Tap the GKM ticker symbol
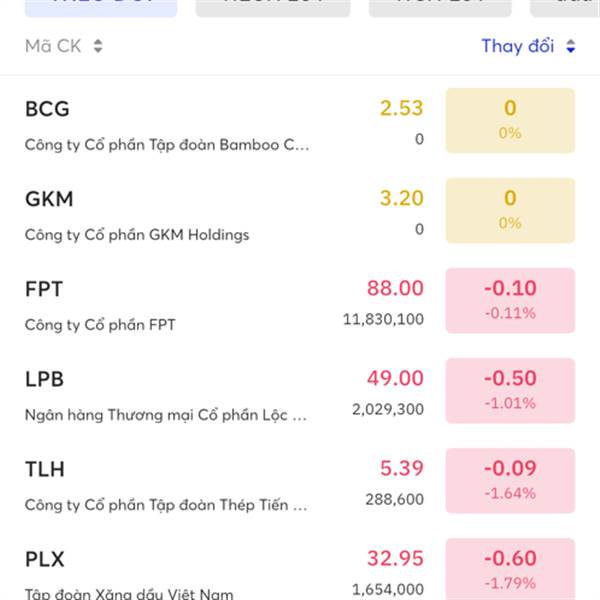Image resolution: width=600 pixels, height=600 pixels. (49, 198)
